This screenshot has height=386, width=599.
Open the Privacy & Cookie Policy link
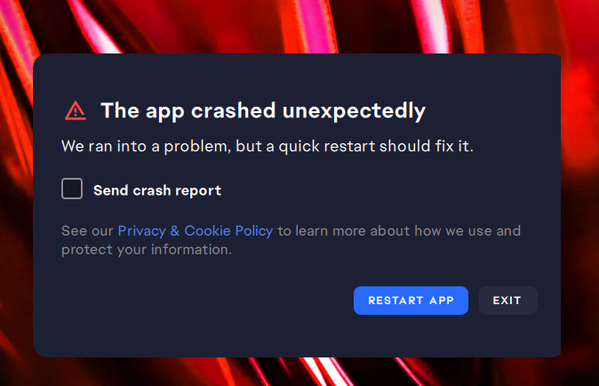(195, 231)
